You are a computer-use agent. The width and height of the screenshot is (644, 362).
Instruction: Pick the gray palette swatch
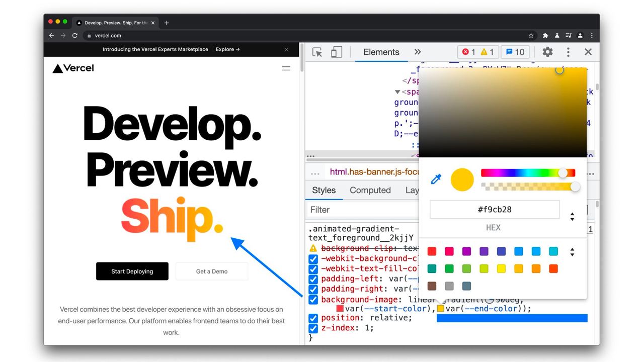449,286
